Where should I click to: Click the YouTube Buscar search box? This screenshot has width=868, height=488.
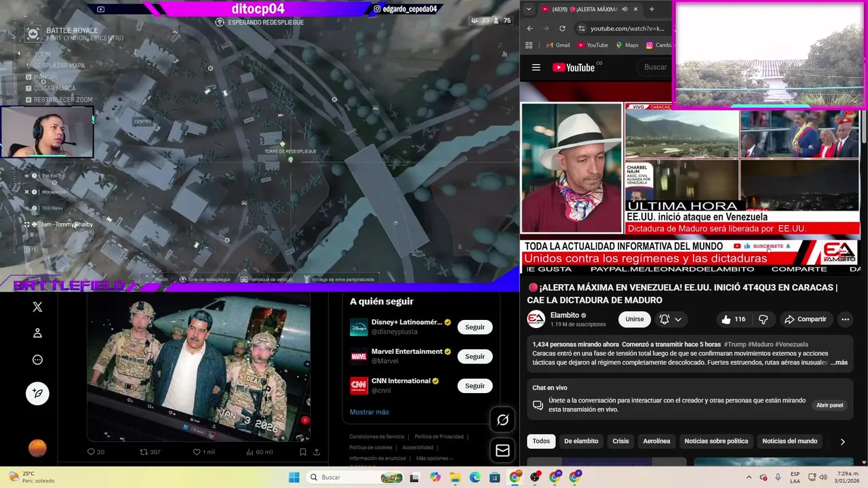click(x=654, y=67)
